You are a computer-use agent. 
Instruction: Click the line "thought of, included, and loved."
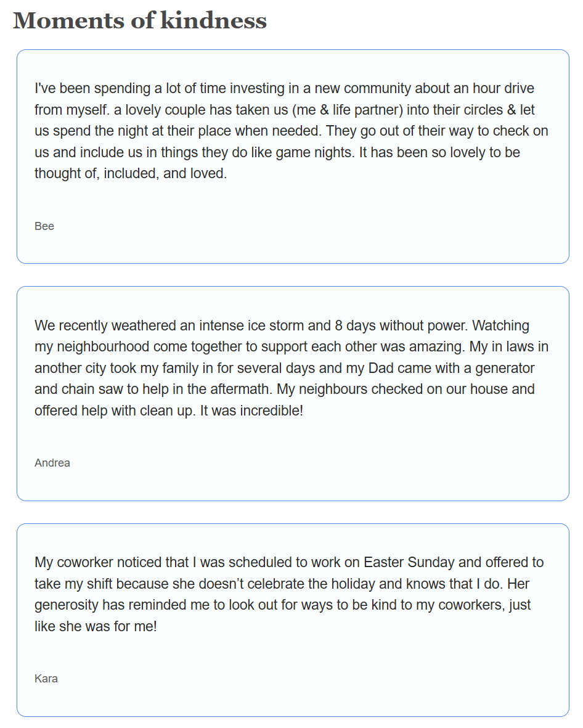(131, 174)
